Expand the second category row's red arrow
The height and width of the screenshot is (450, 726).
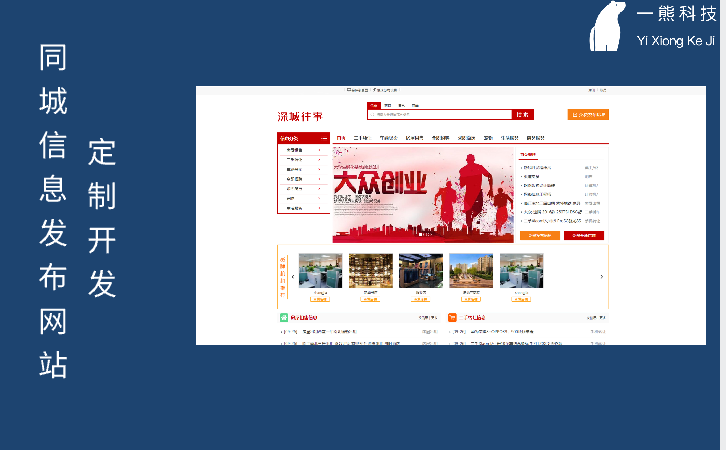[319, 160]
